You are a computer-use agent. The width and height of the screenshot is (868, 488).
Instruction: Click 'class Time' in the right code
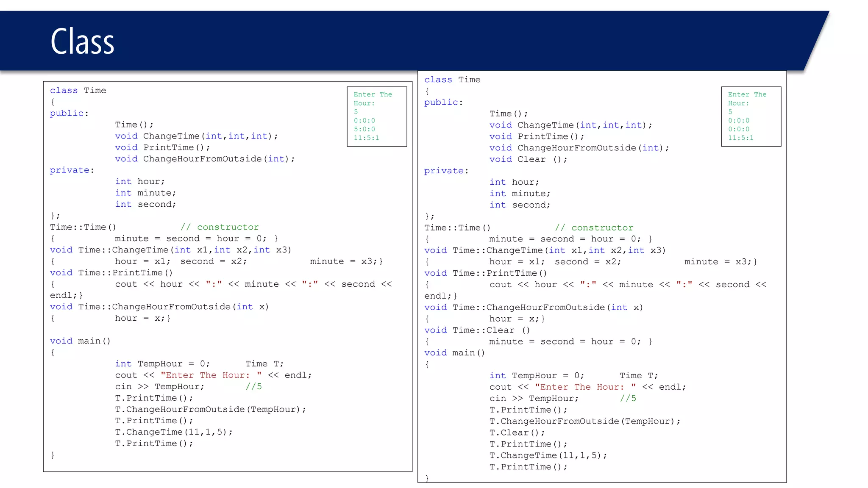tap(452, 80)
